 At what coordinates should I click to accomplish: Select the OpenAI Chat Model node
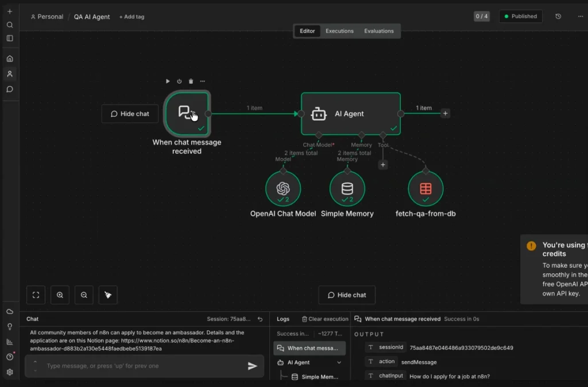tap(283, 188)
